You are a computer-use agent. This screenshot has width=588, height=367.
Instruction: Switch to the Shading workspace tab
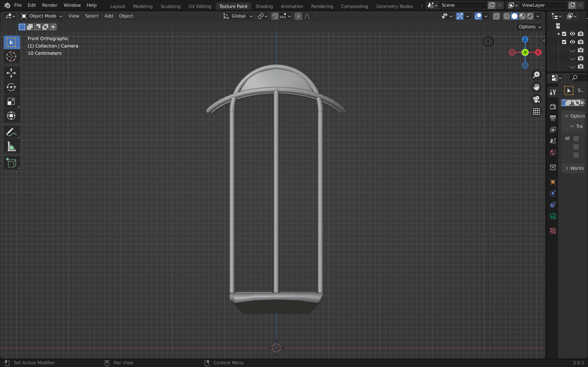tap(264, 6)
